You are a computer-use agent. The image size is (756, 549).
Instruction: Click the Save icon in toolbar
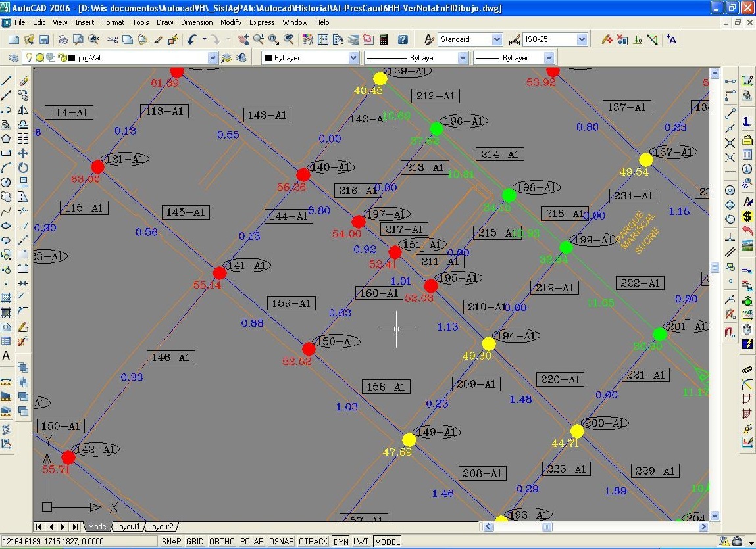(44, 39)
